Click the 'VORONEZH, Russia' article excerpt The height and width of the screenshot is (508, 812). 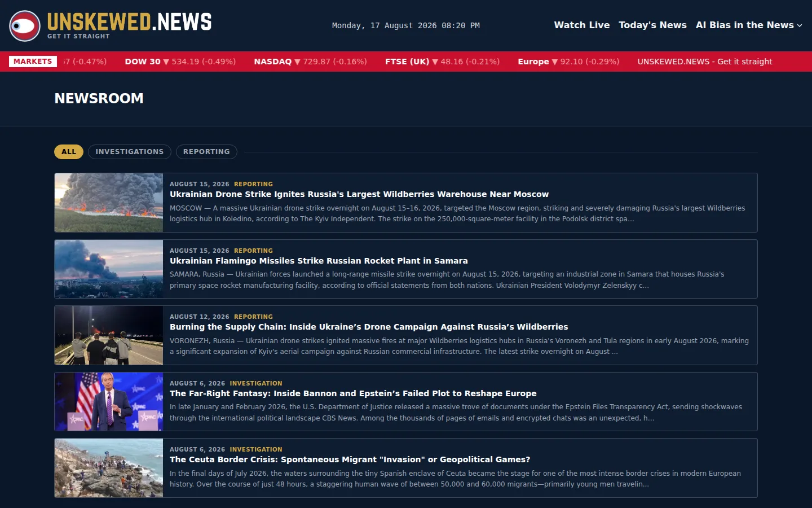pos(459,346)
